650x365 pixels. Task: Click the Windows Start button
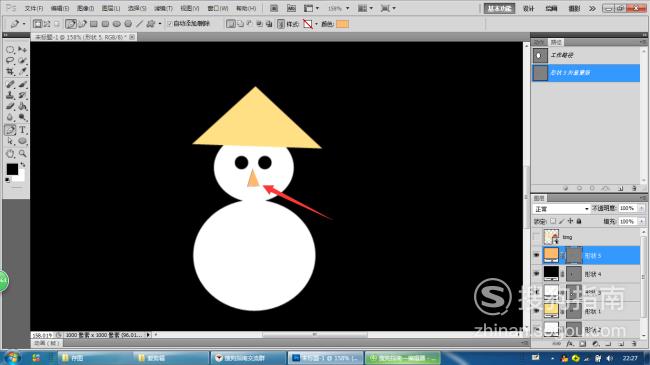[11, 358]
